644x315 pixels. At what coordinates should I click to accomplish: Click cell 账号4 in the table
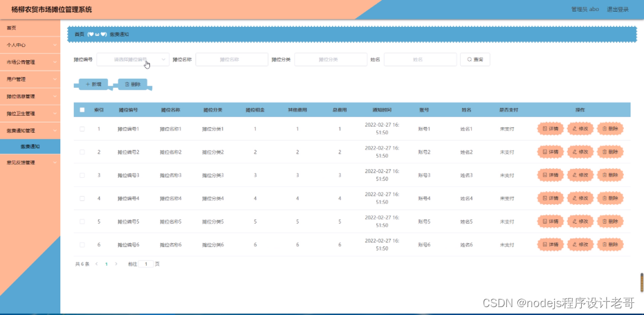424,199
